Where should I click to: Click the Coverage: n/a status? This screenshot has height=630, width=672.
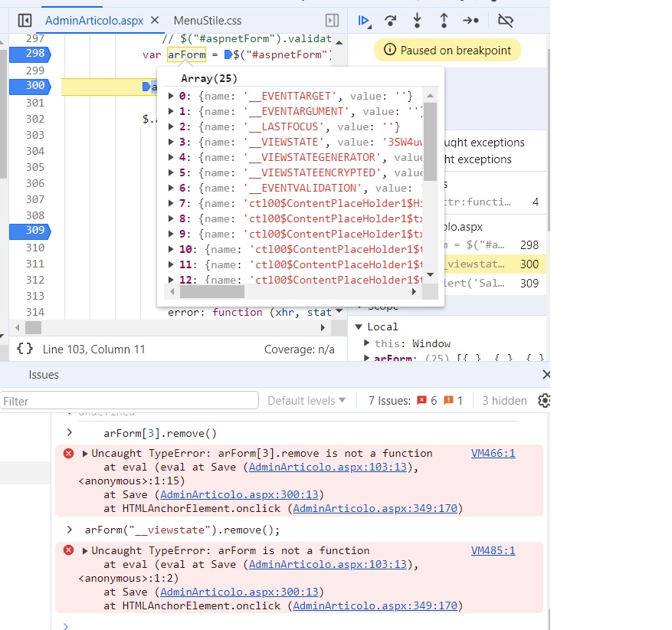[299, 349]
